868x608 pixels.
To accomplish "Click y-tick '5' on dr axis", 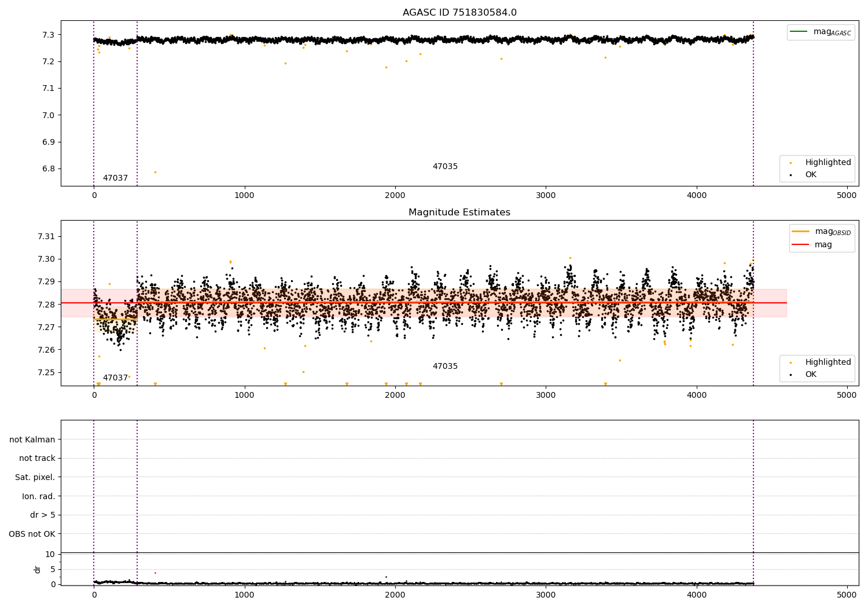I will pyautogui.click(x=53, y=570).
